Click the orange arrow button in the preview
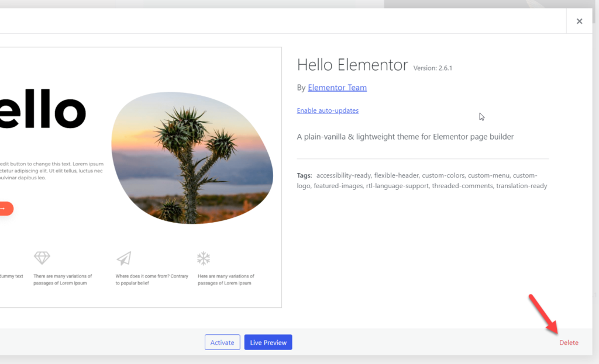The image size is (599, 364). tap(6, 209)
